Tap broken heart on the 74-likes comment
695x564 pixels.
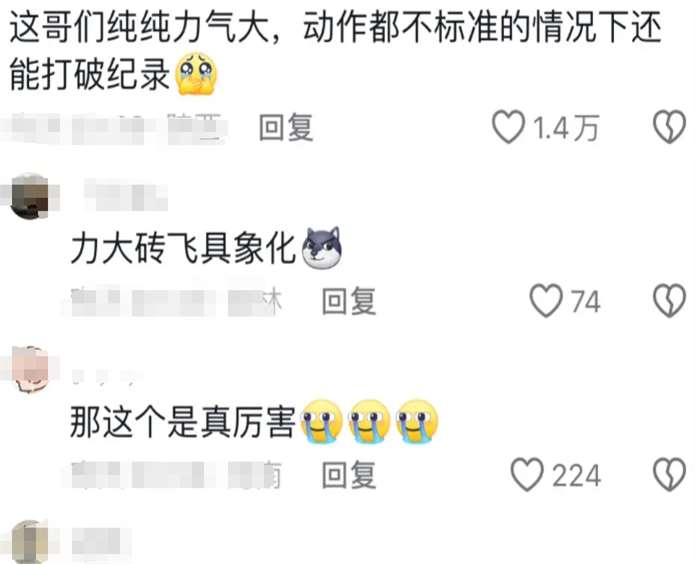point(669,301)
